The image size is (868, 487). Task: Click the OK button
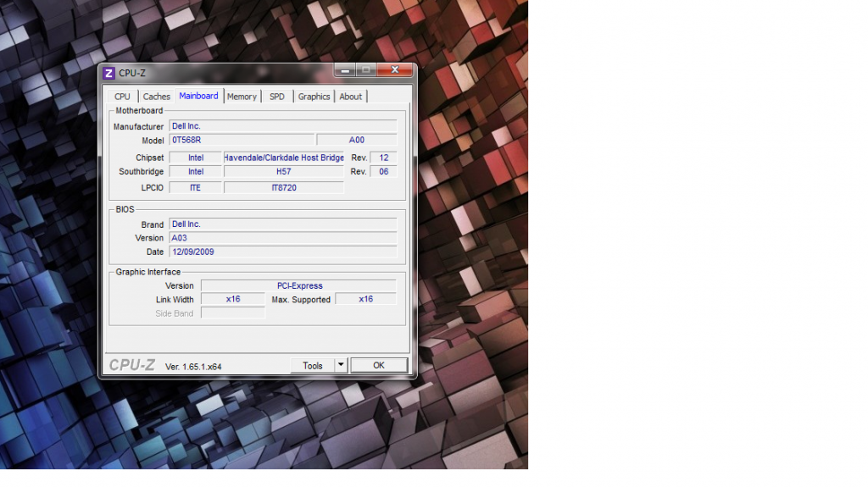coord(379,365)
